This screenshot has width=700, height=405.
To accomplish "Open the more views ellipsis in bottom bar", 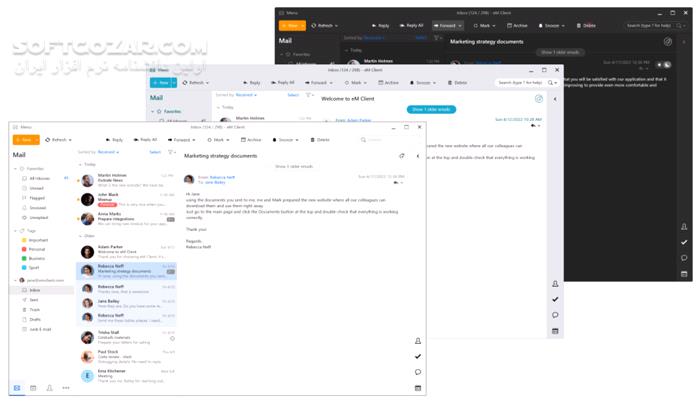I will pos(66,388).
